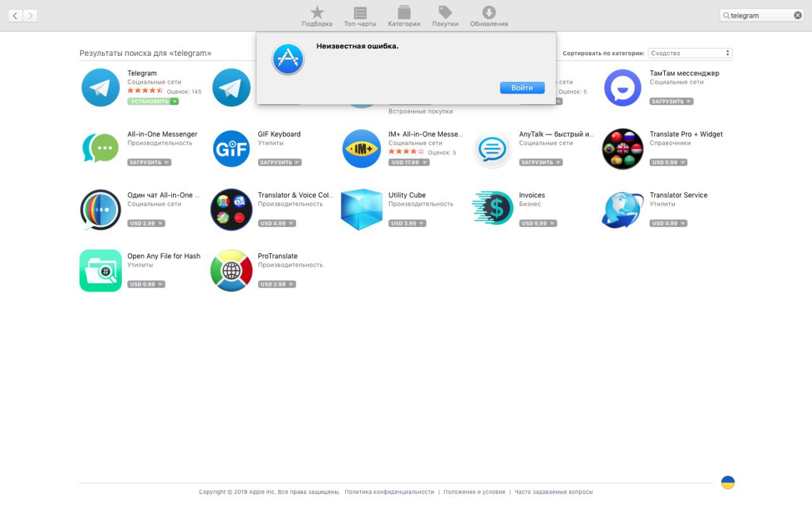Image resolution: width=812 pixels, height=508 pixels.
Task: Click the second Telegram plane icon
Action: pyautogui.click(x=232, y=88)
